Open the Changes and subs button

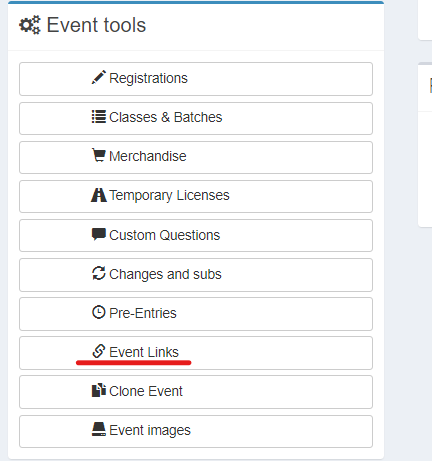coord(196,275)
